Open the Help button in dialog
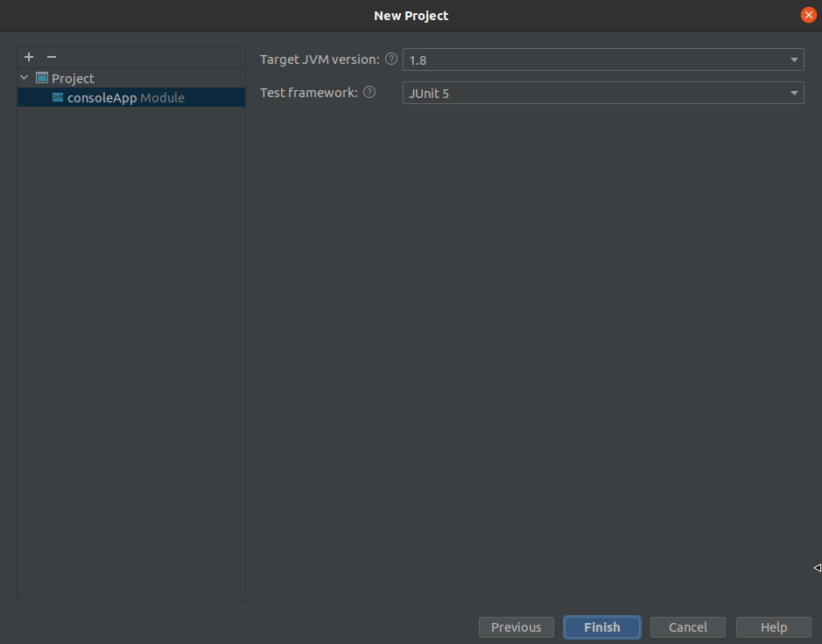The height and width of the screenshot is (644, 822). click(773, 626)
